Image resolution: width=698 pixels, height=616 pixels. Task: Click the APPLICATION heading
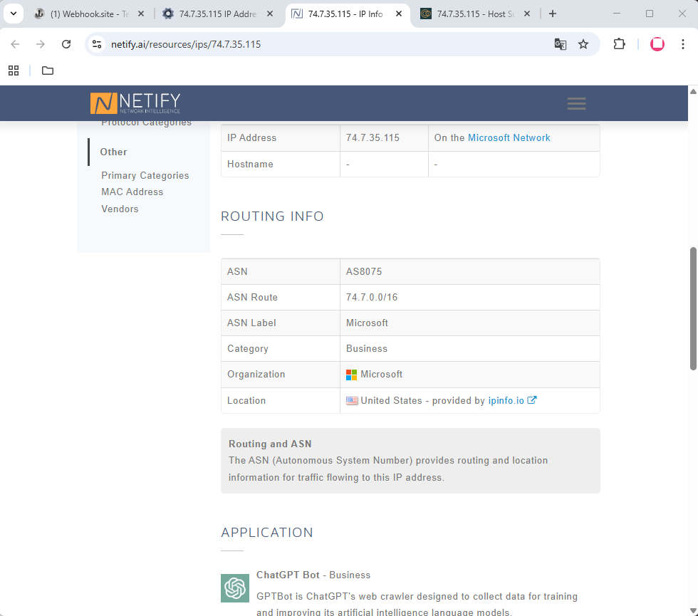267,533
